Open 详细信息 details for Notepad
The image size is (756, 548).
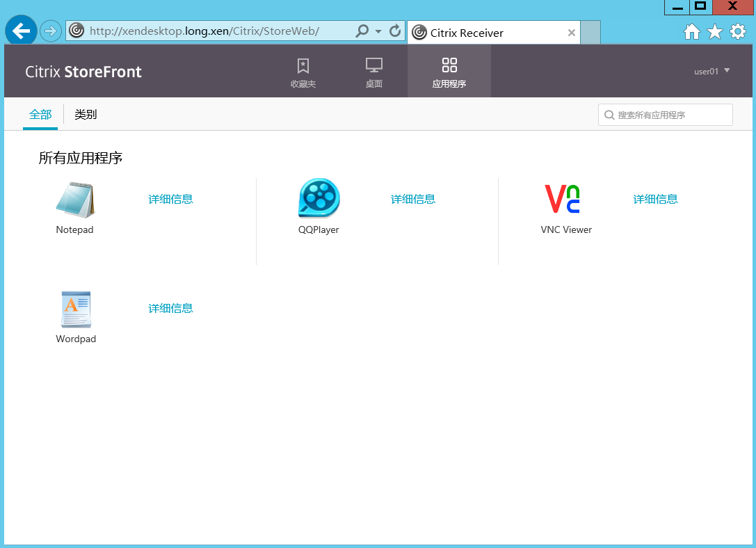tap(170, 199)
